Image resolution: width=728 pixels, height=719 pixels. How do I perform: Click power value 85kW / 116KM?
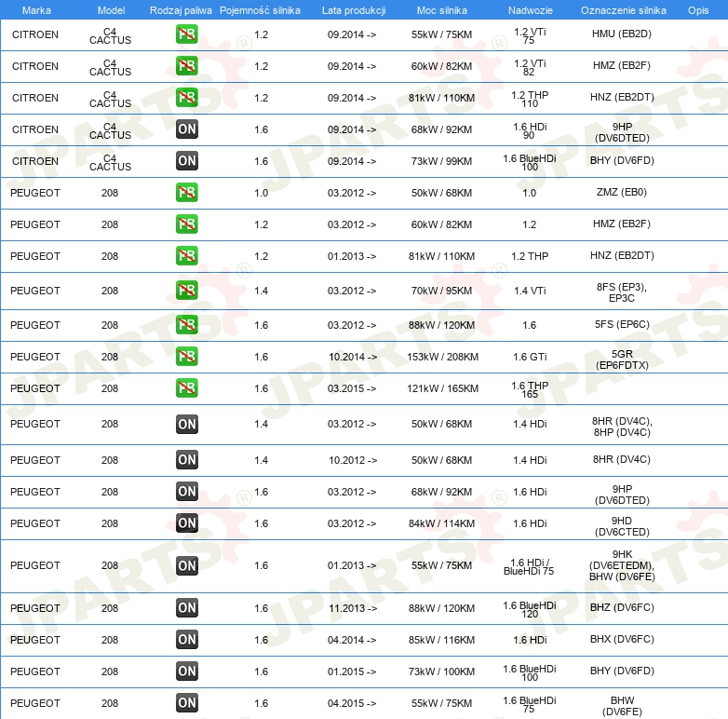441,640
